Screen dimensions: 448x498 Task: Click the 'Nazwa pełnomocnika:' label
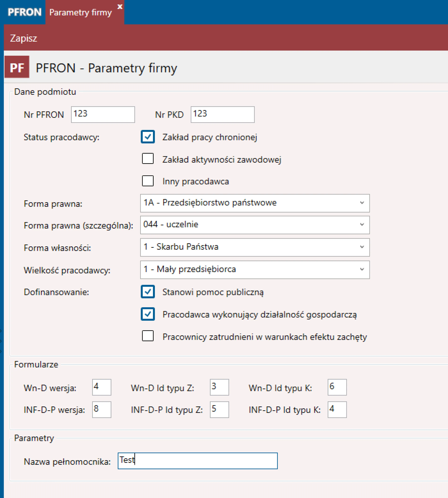tap(67, 462)
